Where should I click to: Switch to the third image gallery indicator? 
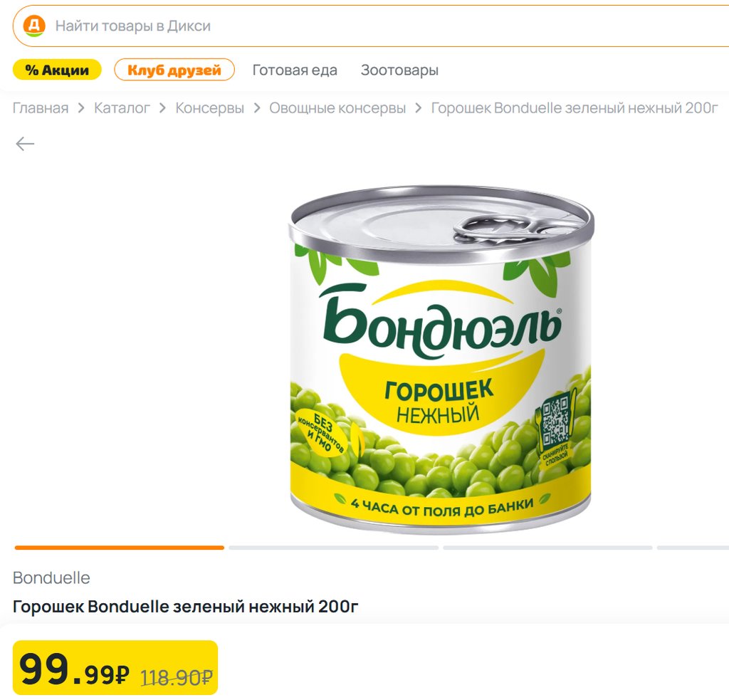point(547,548)
